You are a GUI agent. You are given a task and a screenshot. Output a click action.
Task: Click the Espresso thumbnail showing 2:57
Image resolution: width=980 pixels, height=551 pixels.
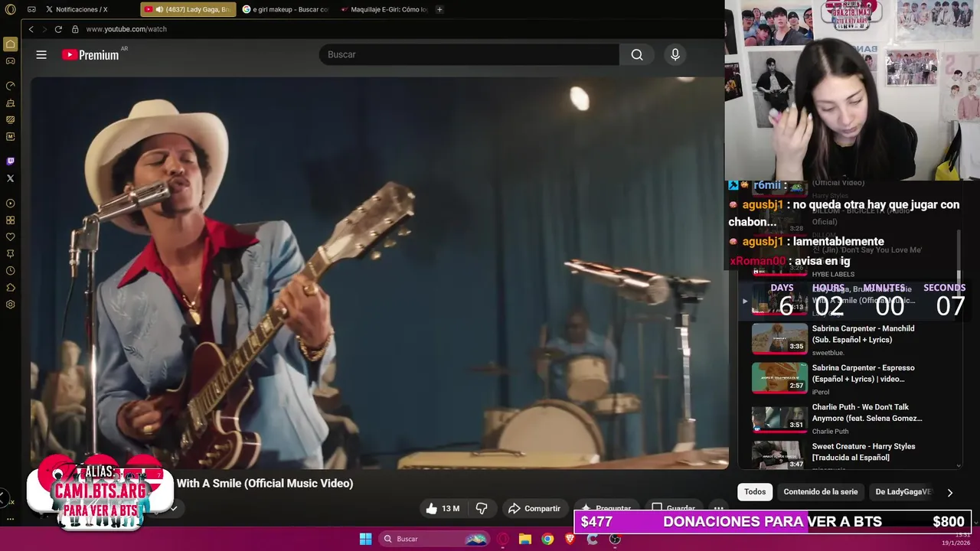point(779,377)
